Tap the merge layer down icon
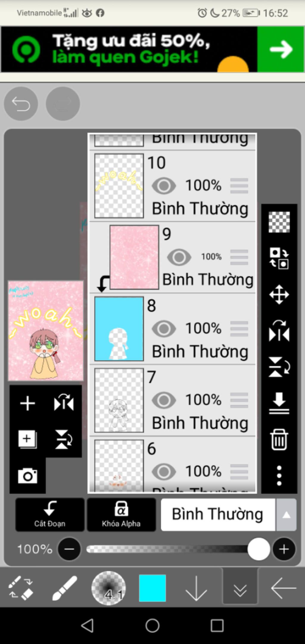Image resolution: width=305 pixels, height=644 pixels. [279, 403]
